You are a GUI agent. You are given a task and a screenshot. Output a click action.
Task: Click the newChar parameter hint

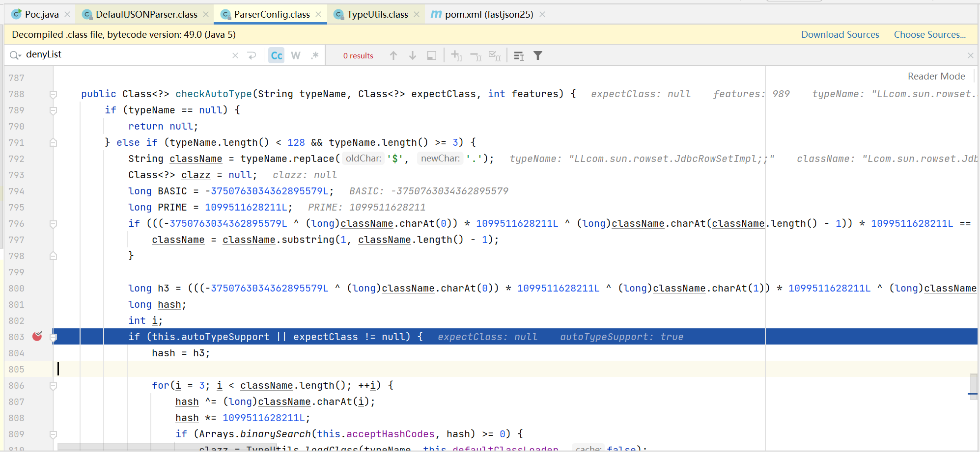[440, 158]
